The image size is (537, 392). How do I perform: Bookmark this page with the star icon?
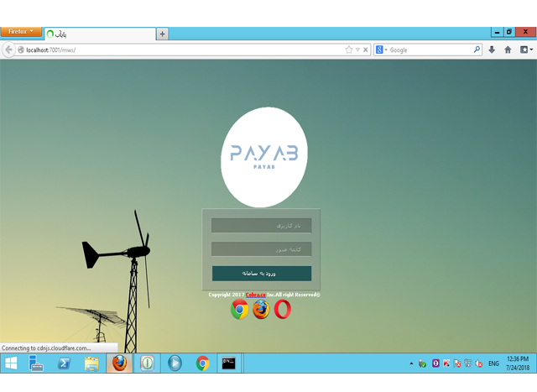pyautogui.click(x=349, y=50)
